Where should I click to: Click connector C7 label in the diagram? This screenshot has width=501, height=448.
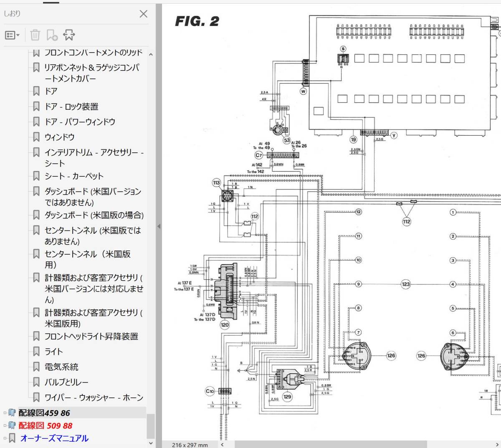tap(259, 155)
